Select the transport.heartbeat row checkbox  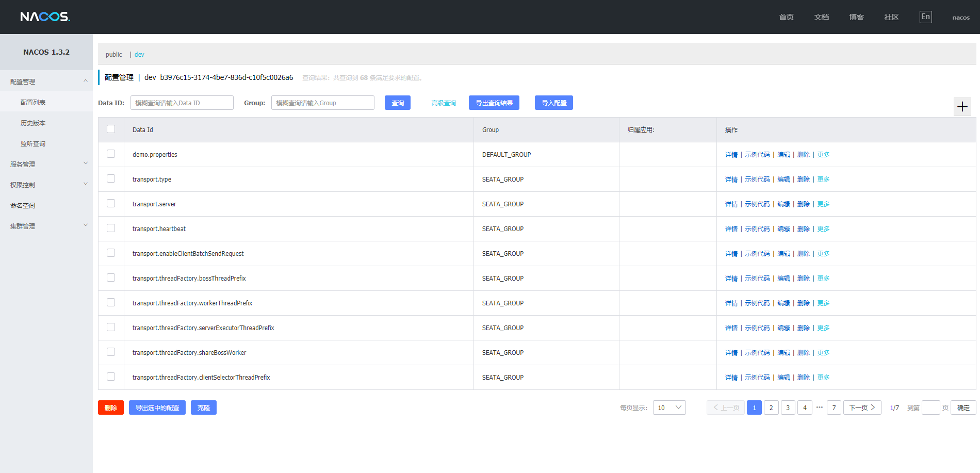(x=111, y=228)
